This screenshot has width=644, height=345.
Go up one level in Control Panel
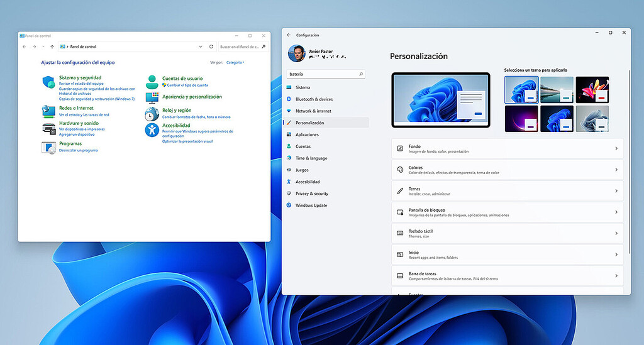click(x=52, y=47)
